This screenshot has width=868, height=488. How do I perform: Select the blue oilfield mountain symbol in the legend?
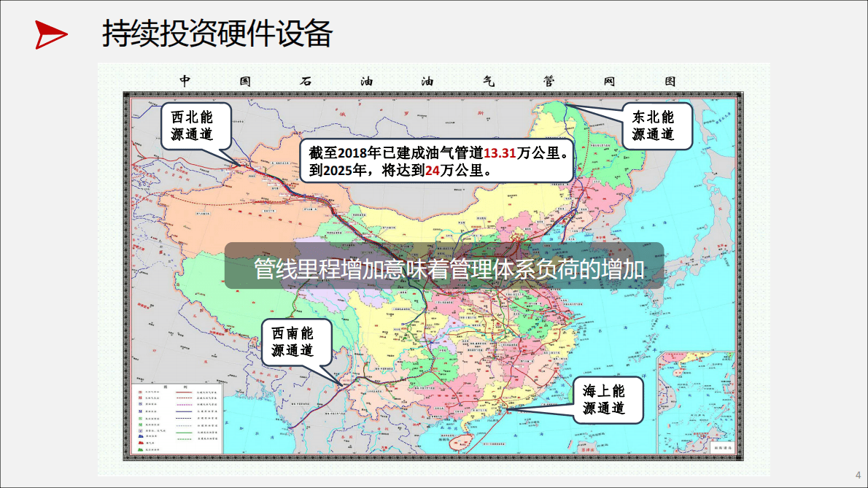coord(140,436)
